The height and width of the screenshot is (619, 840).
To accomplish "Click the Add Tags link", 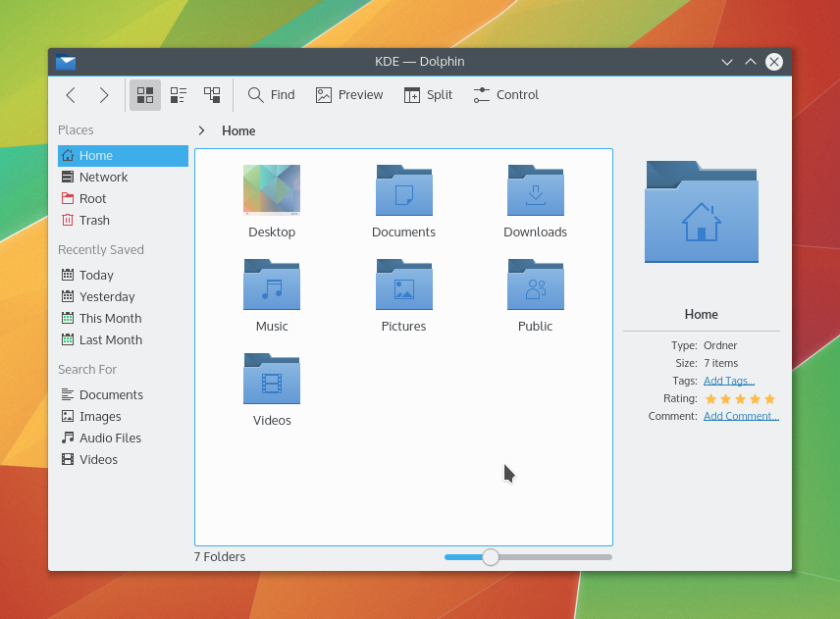I will tap(728, 381).
